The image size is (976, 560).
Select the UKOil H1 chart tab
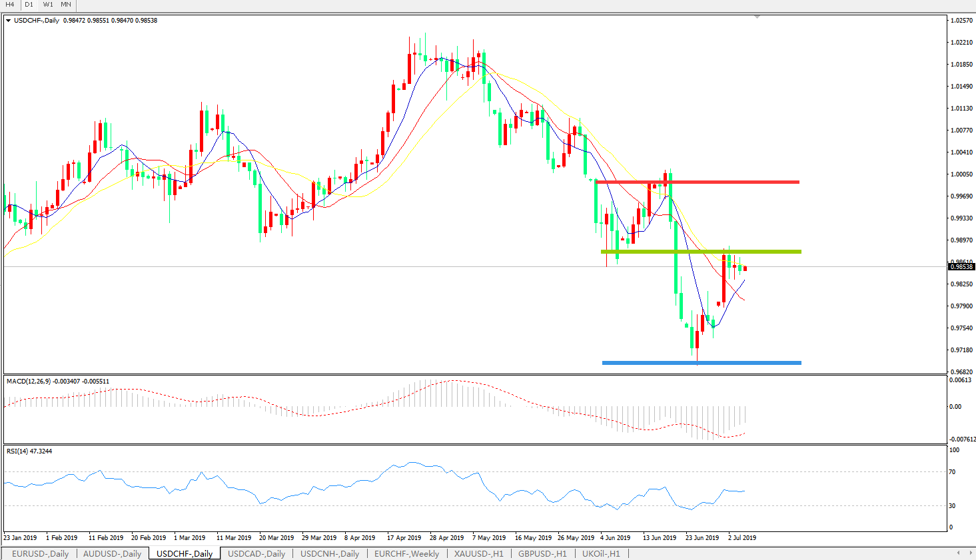click(x=601, y=553)
